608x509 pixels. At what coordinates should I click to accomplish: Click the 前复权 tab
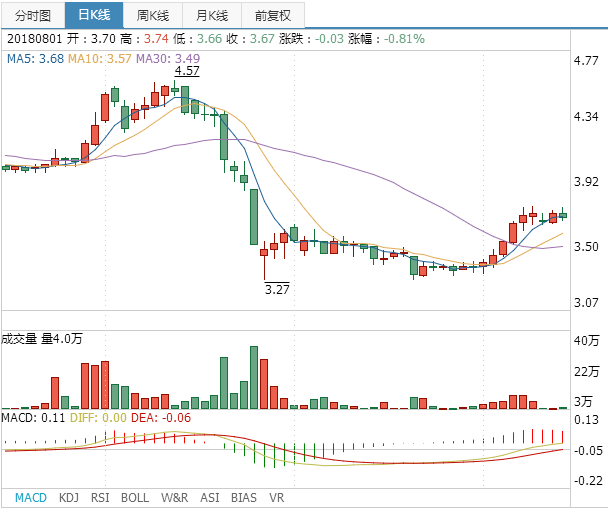tap(273, 15)
